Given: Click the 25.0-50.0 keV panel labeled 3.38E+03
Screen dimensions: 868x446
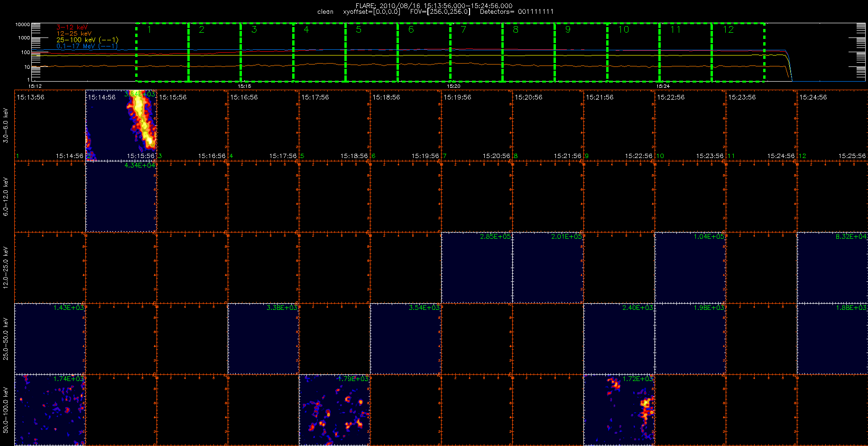Looking at the screenshot, I should pyautogui.click(x=263, y=339).
